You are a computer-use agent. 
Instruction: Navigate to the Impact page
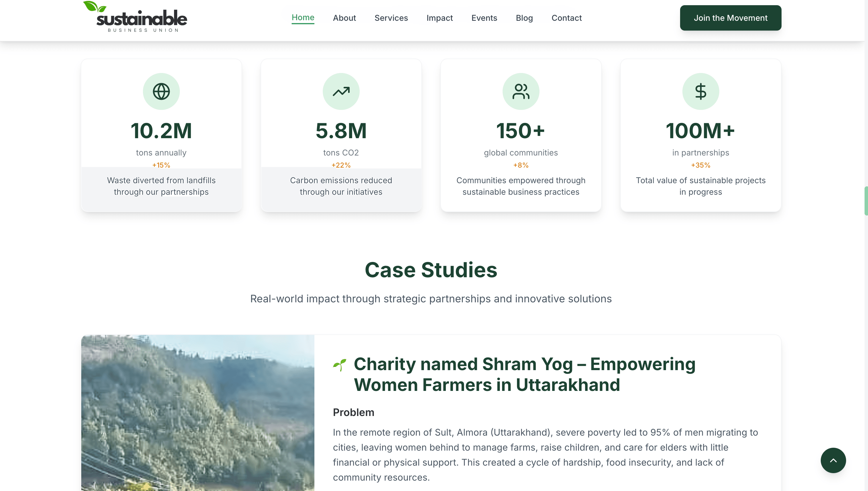point(439,18)
